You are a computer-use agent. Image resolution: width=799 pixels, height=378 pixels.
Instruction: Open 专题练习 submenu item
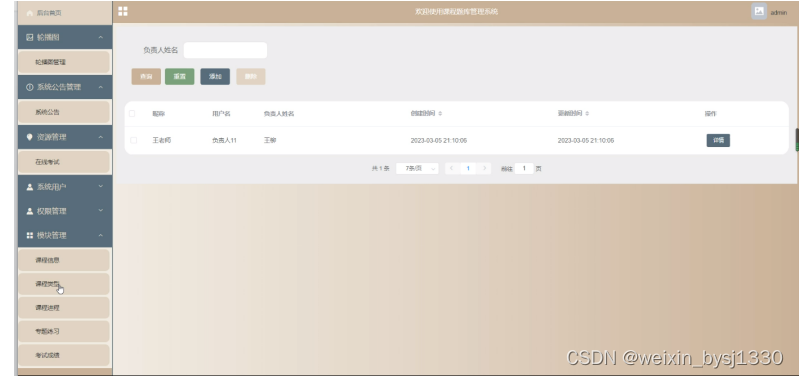(64, 331)
